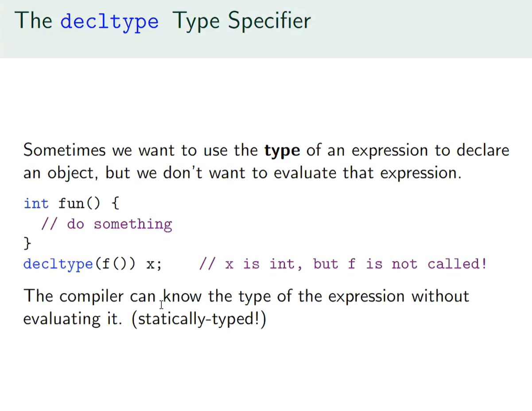Click the "// do something" comment

tap(106, 224)
